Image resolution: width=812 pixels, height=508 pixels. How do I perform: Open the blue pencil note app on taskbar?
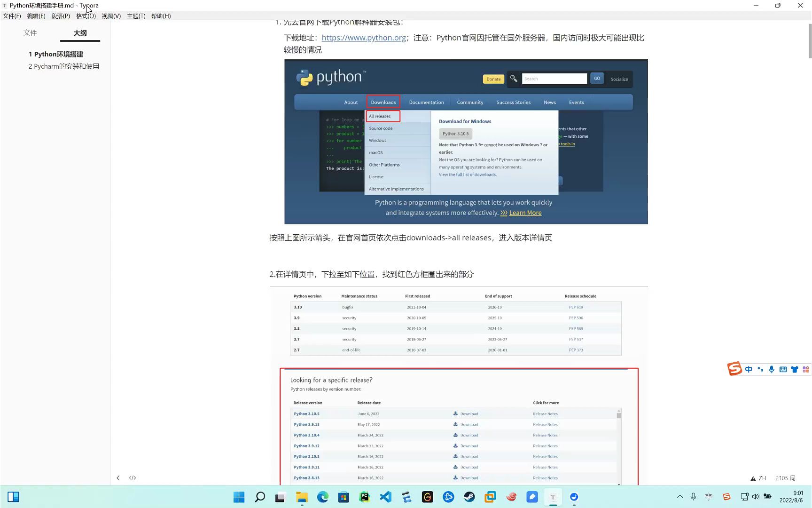tap(532, 497)
